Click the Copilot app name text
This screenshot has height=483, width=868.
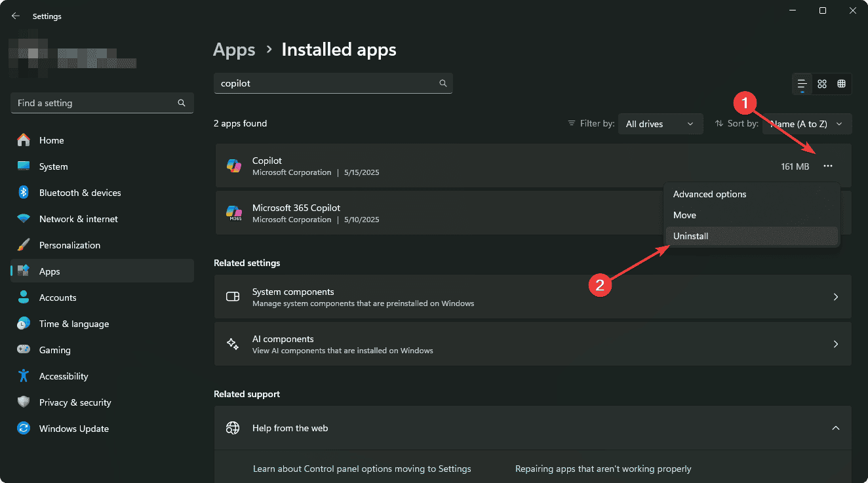click(267, 161)
